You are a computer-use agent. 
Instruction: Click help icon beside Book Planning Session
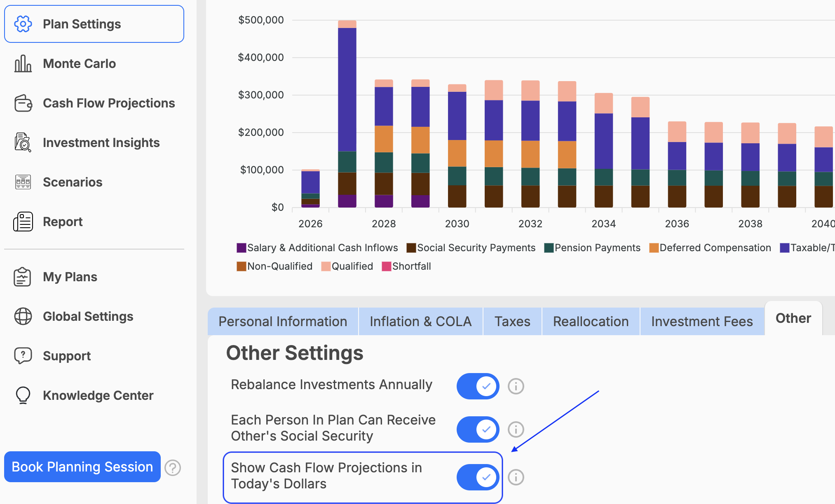173,468
